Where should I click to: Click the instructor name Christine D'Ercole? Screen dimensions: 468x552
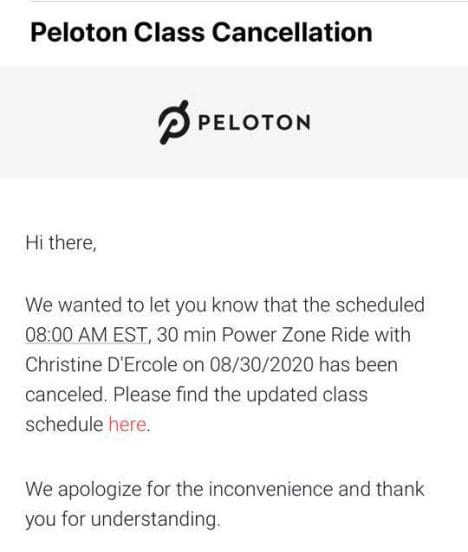click(x=101, y=364)
